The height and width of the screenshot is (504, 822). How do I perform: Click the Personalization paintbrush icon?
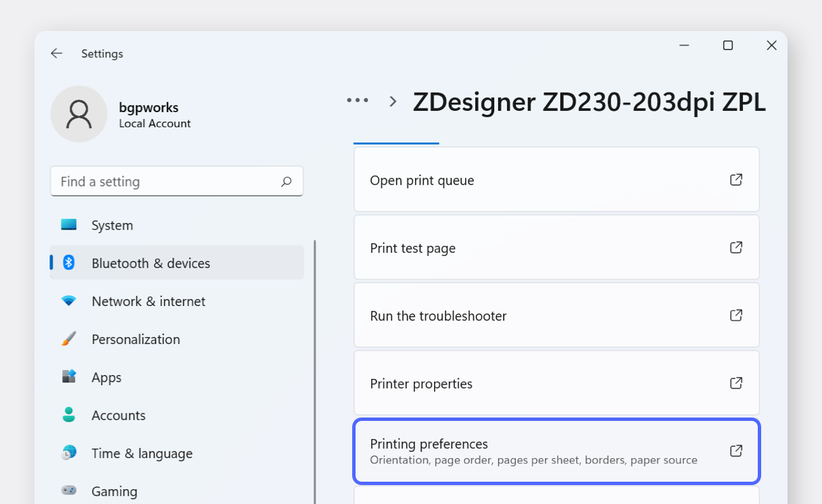69,339
